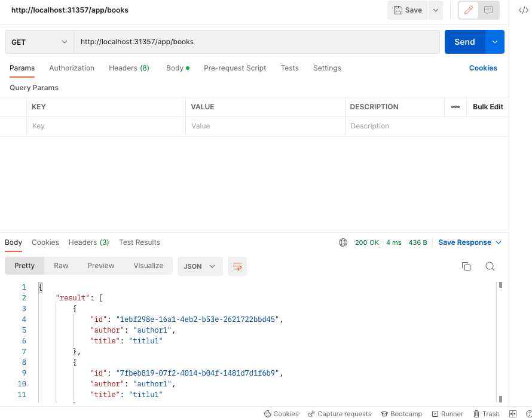This screenshot has height=418, width=532.
Task: Copy the response body to clipboard
Action: coord(466,266)
